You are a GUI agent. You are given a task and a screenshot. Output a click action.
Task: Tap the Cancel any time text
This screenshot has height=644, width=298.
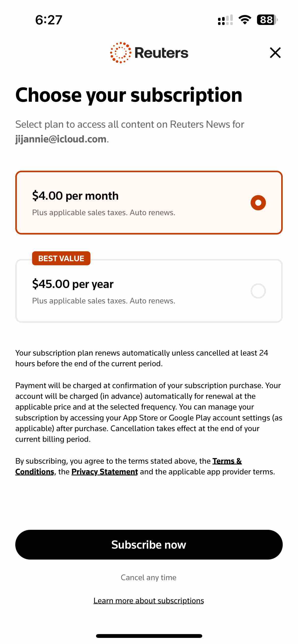(149, 577)
